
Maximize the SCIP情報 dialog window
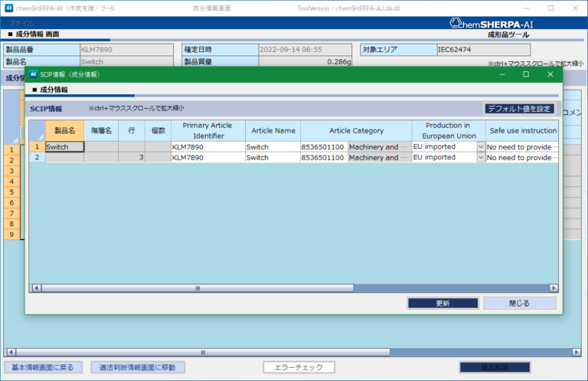[526, 74]
